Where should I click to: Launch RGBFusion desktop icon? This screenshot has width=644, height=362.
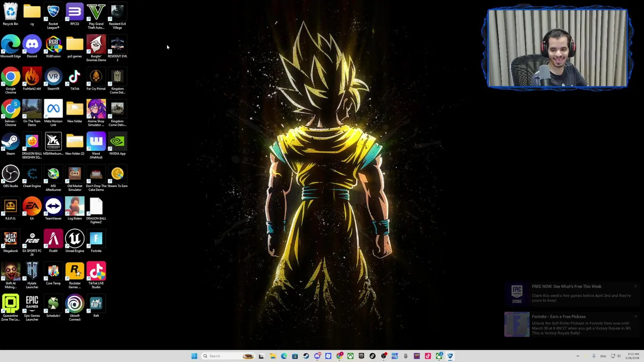[53, 47]
